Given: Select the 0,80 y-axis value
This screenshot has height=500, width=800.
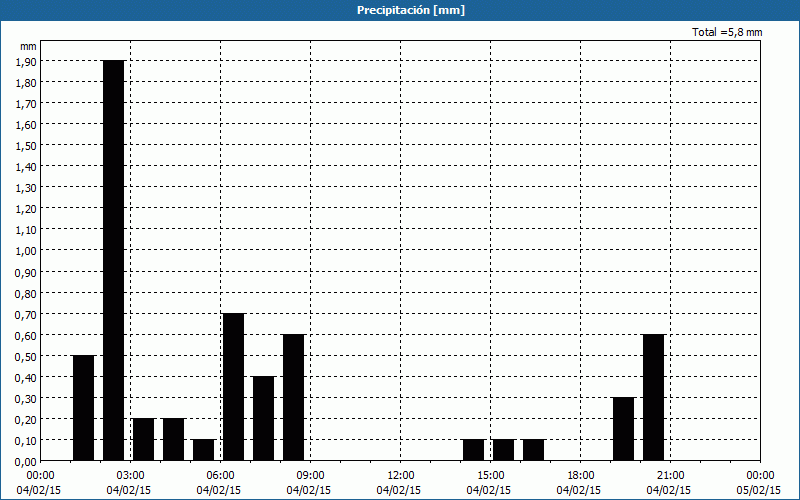Looking at the screenshot, I should (x=26, y=293).
